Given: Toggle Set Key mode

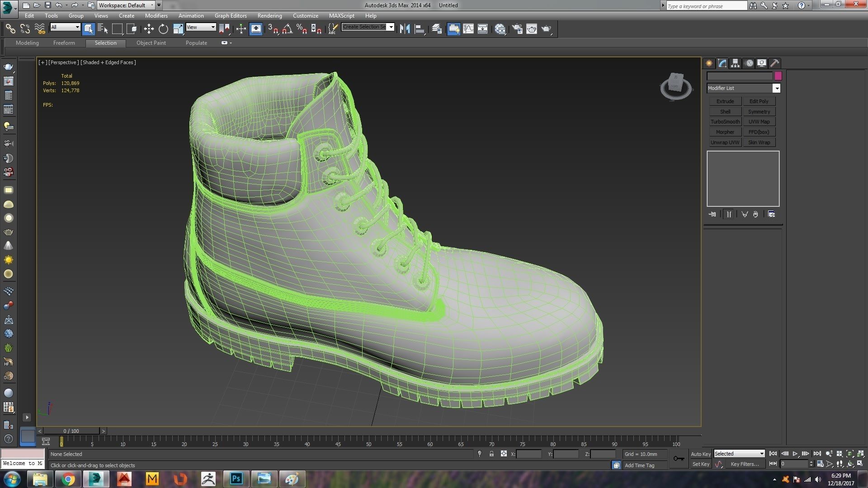Looking at the screenshot, I should coord(701,464).
